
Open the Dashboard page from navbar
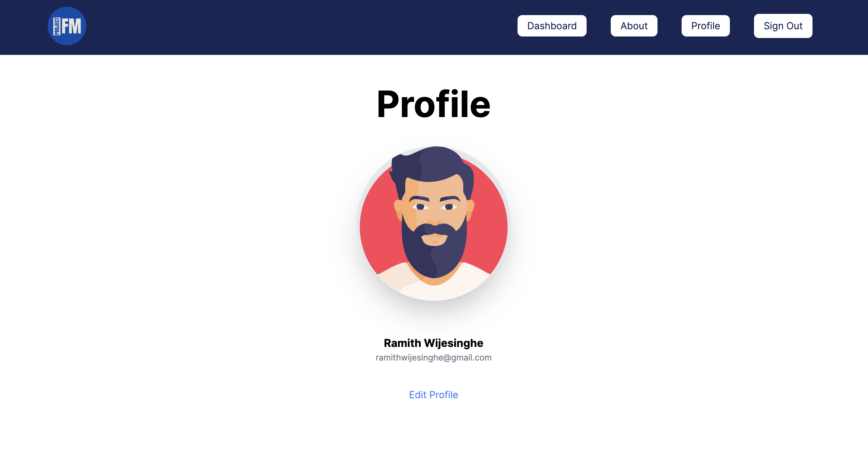(552, 26)
